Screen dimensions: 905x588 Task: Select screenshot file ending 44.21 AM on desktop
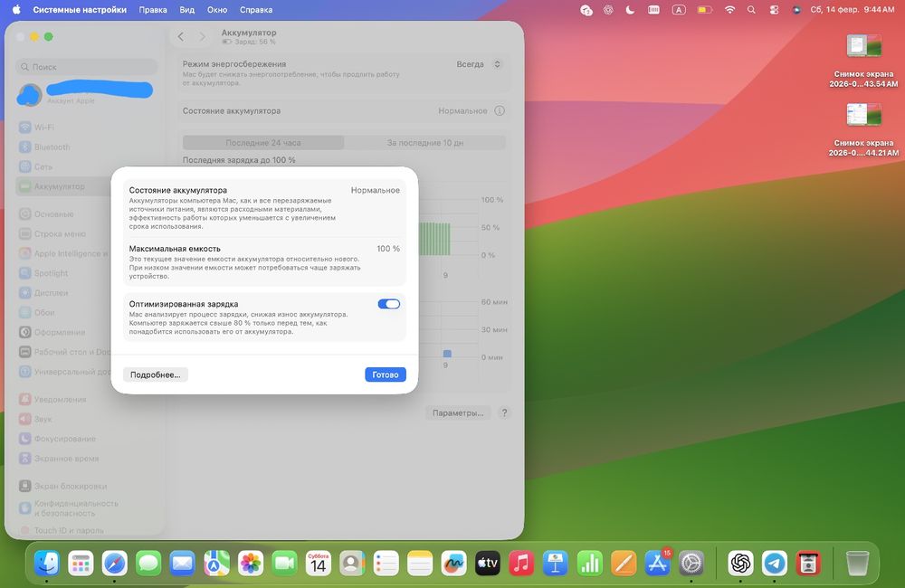coord(864,129)
